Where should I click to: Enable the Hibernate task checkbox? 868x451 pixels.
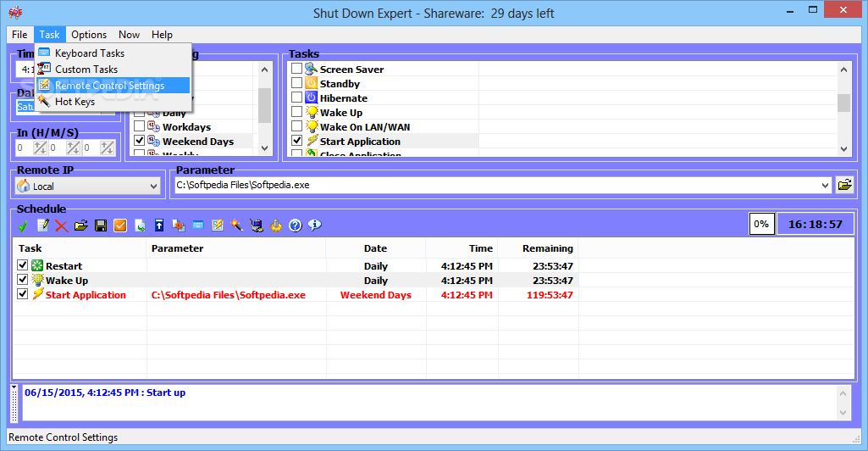point(296,97)
